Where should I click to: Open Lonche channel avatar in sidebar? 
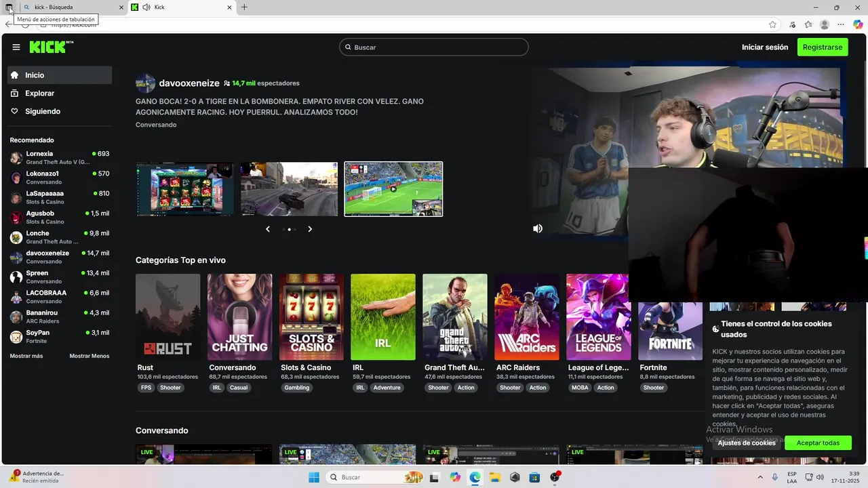click(16, 237)
